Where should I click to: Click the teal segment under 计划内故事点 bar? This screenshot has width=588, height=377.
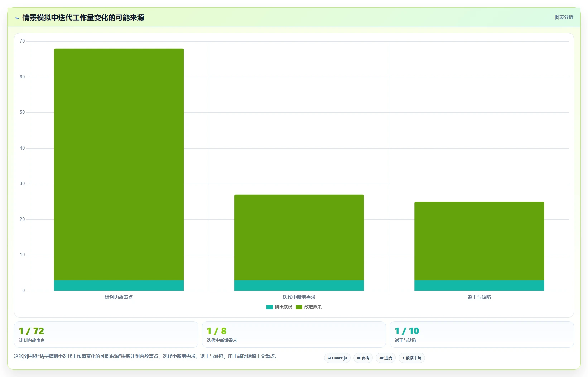(x=119, y=285)
